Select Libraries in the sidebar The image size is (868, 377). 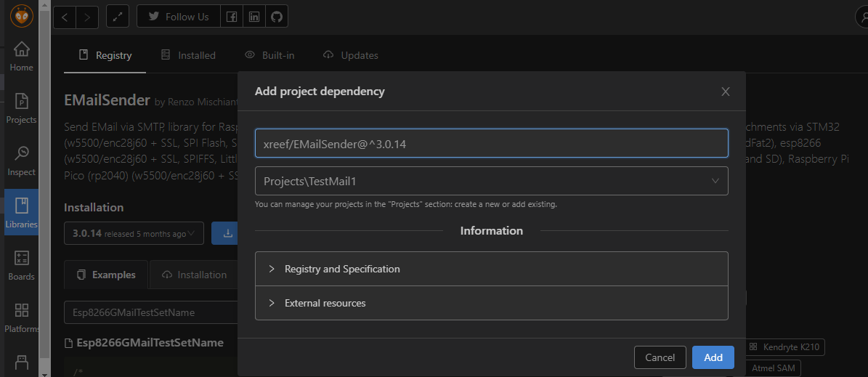pyautogui.click(x=21, y=213)
